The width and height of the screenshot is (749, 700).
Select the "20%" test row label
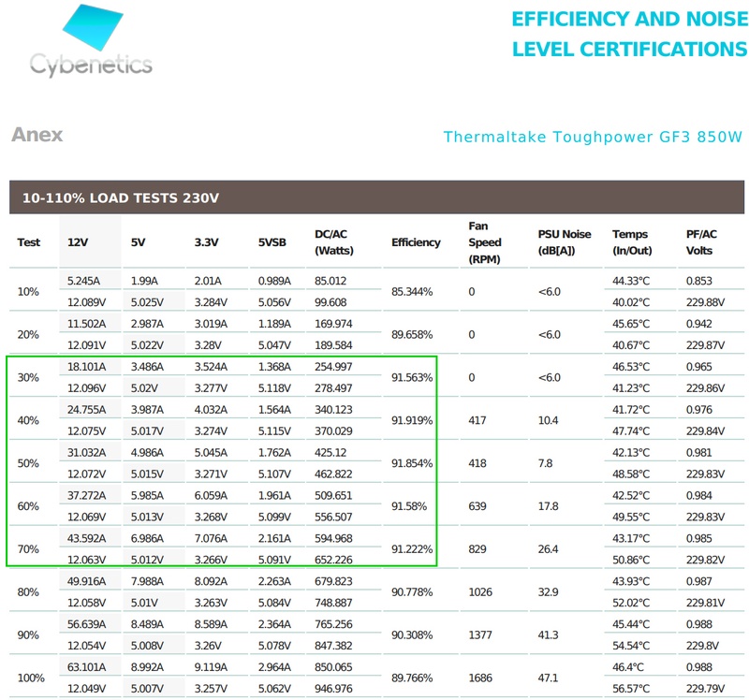pyautogui.click(x=28, y=335)
